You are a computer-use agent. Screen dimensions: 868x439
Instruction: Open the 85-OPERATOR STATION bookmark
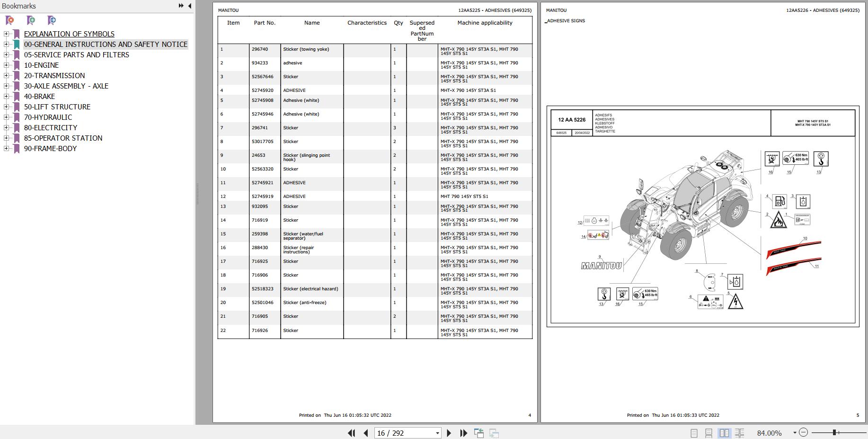(x=63, y=138)
